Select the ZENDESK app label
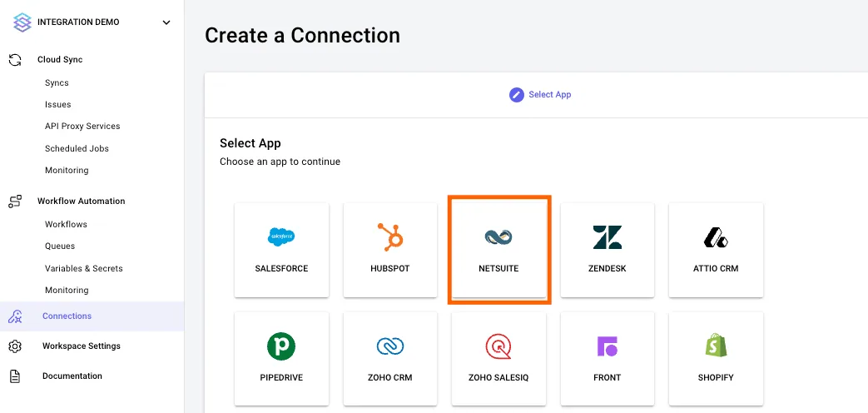The image size is (868, 413). (x=608, y=268)
